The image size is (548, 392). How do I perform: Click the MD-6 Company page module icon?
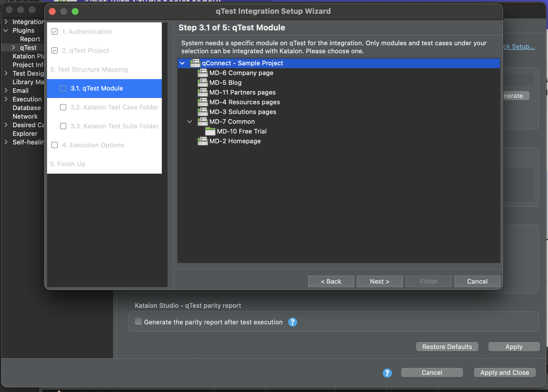(203, 73)
